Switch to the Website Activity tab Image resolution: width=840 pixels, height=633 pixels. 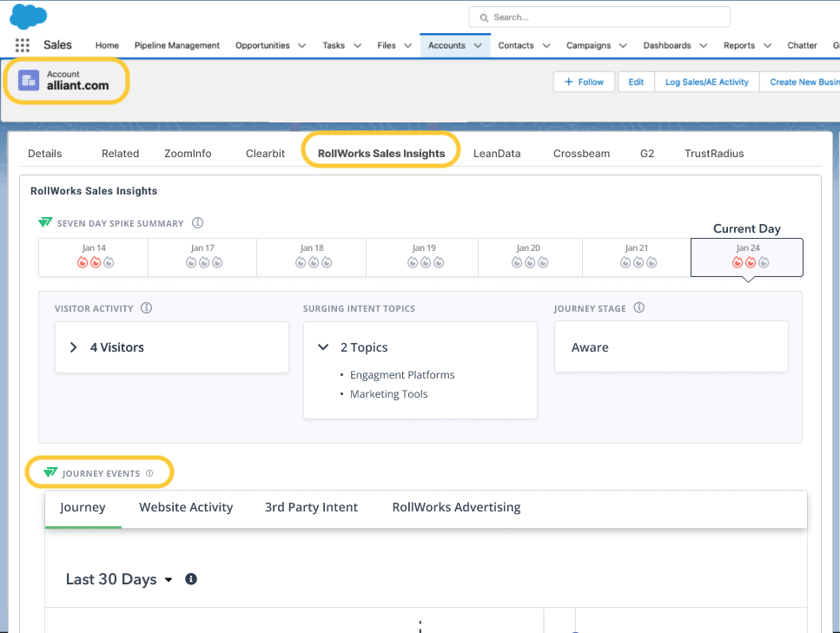(186, 507)
